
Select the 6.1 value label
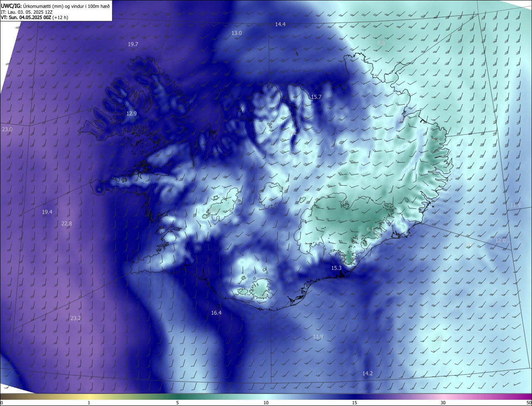(370, 229)
